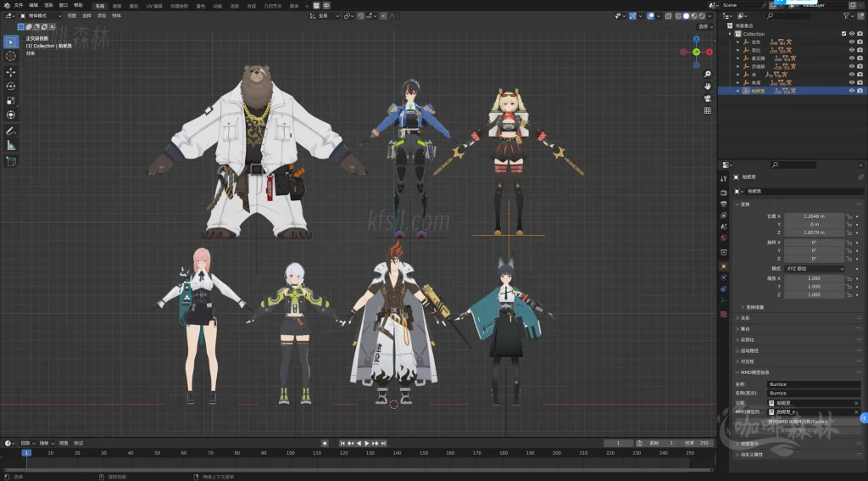
Task: Toggle auto-keying record dot in timeline
Action: [x=325, y=444]
